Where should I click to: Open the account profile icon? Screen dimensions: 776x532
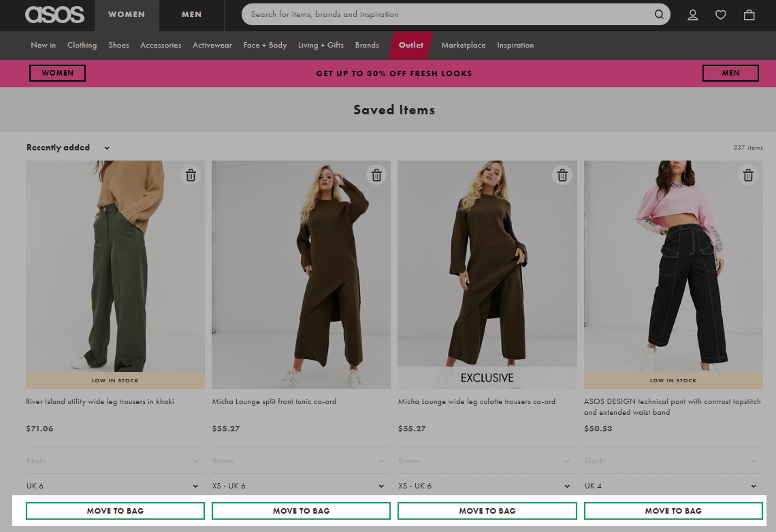692,14
